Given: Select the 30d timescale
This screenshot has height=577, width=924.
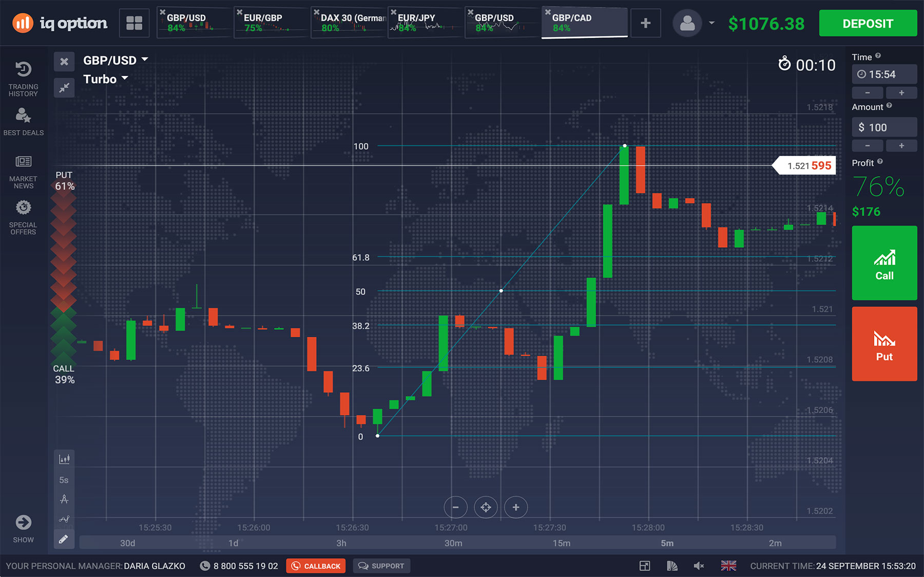Looking at the screenshot, I should coord(127,543).
